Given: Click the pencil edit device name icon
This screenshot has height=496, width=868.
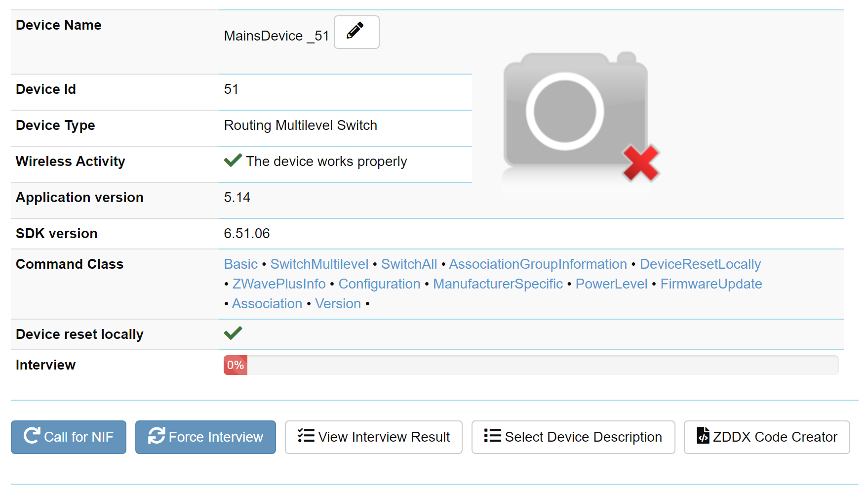Looking at the screenshot, I should 356,32.
